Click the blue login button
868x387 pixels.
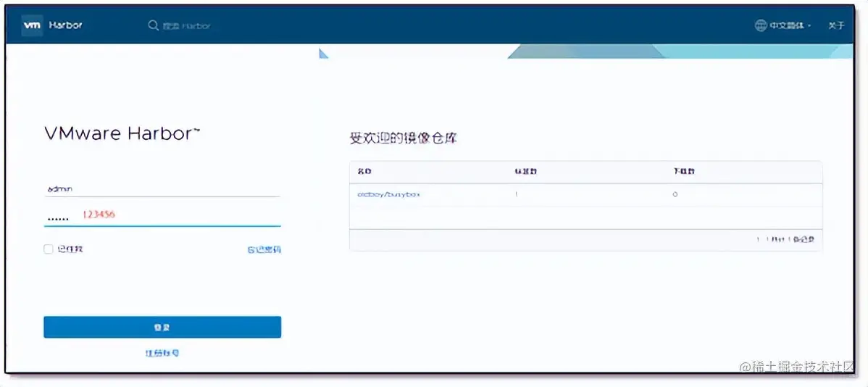(x=162, y=327)
